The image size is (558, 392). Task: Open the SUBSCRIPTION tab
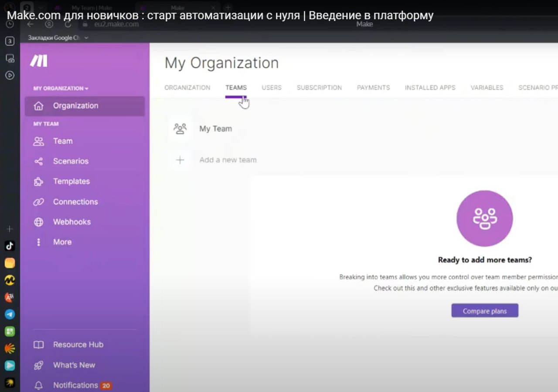pyautogui.click(x=319, y=88)
